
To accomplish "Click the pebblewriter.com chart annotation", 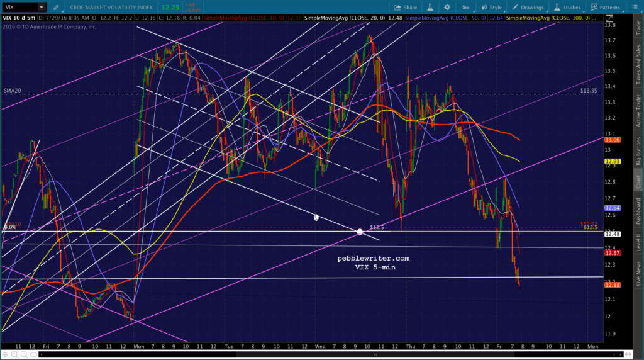I will 374,258.
